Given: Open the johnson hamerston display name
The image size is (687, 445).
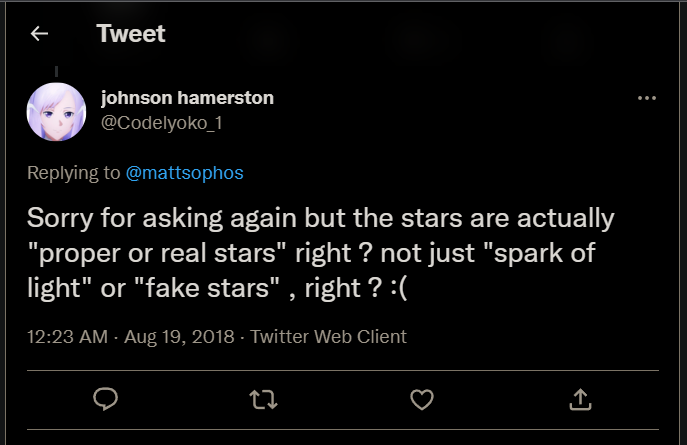Looking at the screenshot, I should click(187, 98).
